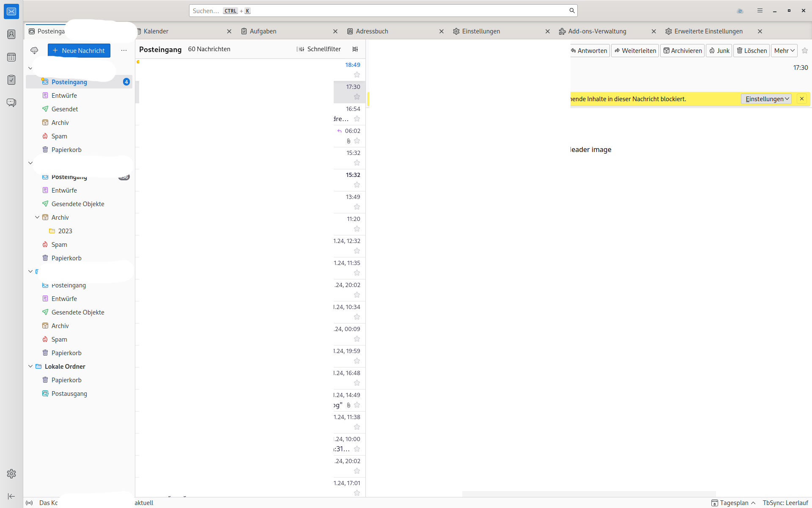The image size is (812, 508).
Task: Click the get messages cloud icon
Action: (x=34, y=50)
